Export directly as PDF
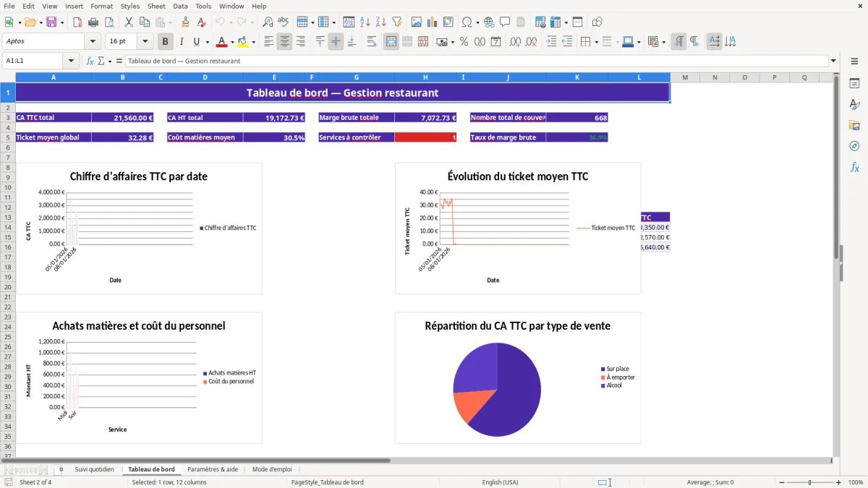 pyautogui.click(x=77, y=22)
